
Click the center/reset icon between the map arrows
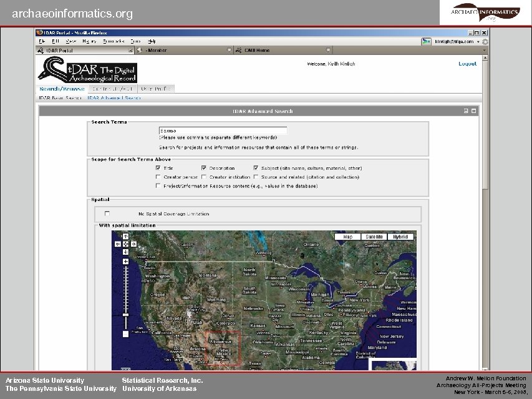125,244
